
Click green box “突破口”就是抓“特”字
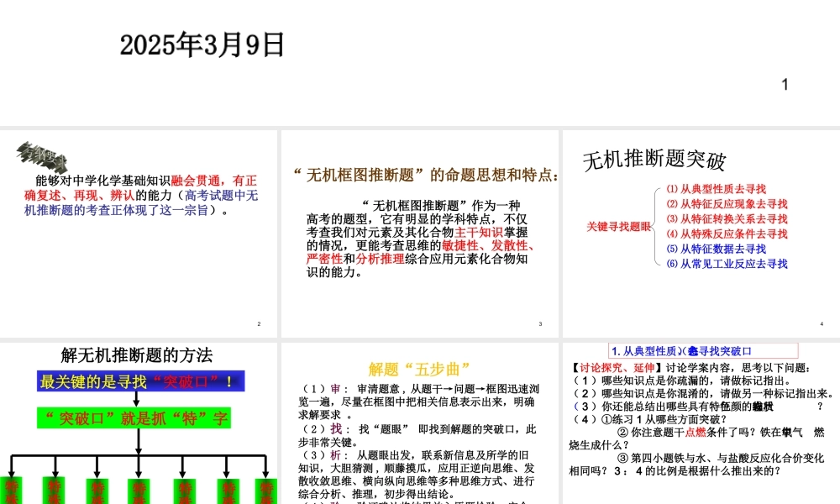134,418
